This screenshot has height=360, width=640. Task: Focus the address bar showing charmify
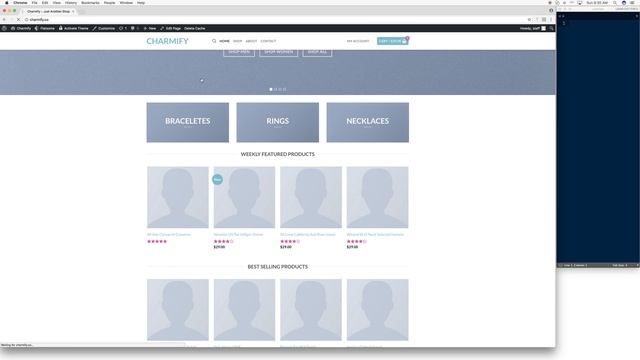(273, 20)
